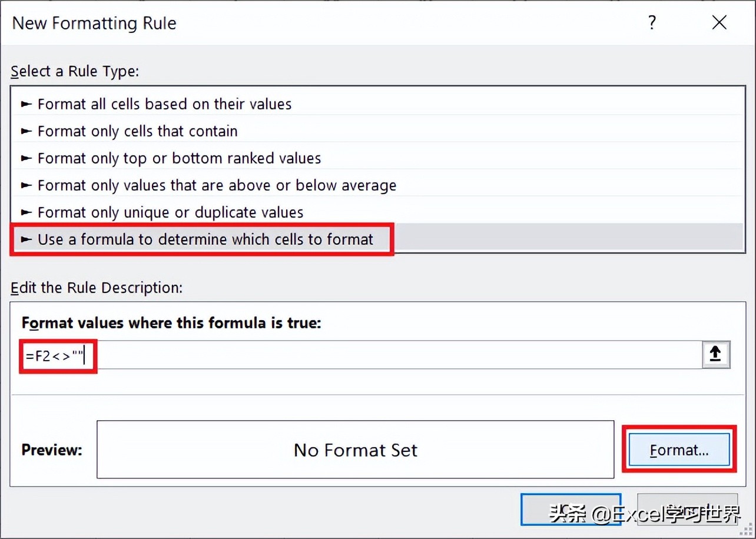
Task: Click the bold 'Preview:' label
Action: [52, 450]
